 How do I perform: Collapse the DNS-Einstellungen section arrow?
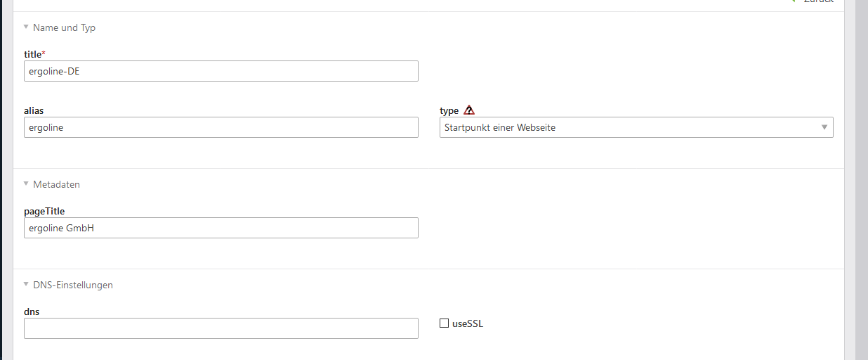[x=26, y=285]
